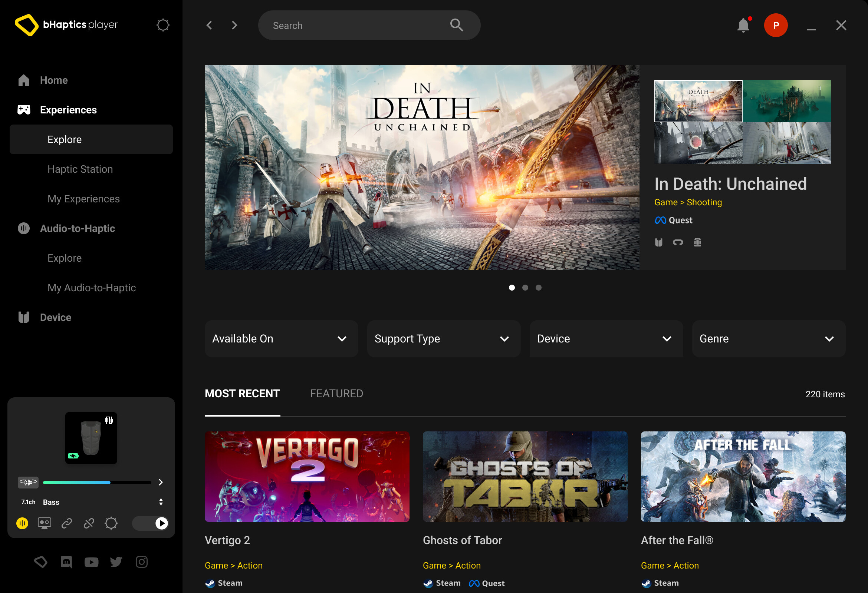
Task: Click the Shooting genre link
Action: [x=704, y=202]
